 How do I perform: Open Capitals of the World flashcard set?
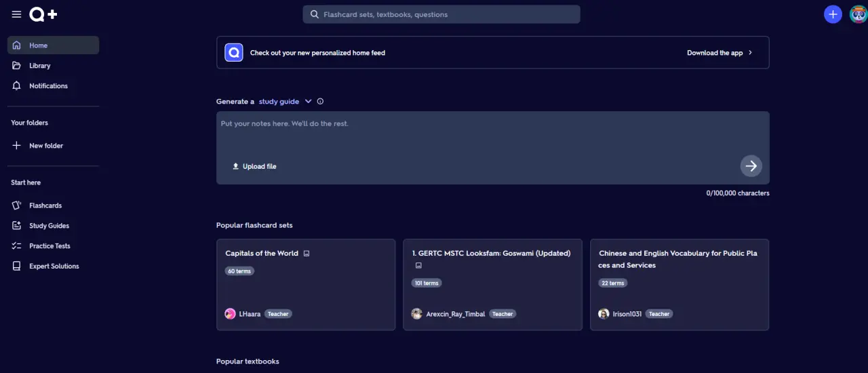pos(262,254)
